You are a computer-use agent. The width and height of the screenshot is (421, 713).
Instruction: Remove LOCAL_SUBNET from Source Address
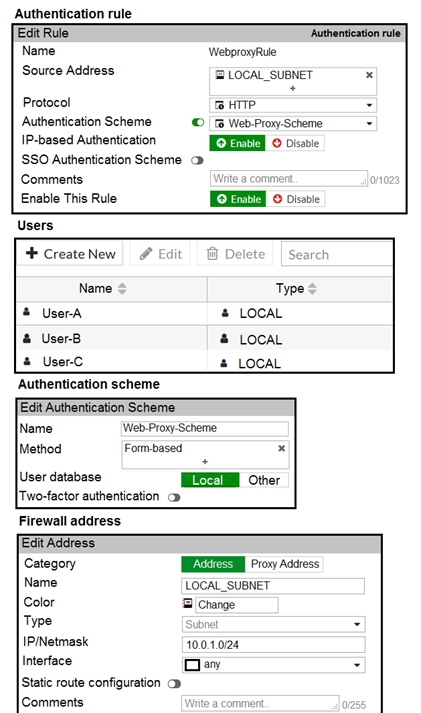[x=369, y=75]
